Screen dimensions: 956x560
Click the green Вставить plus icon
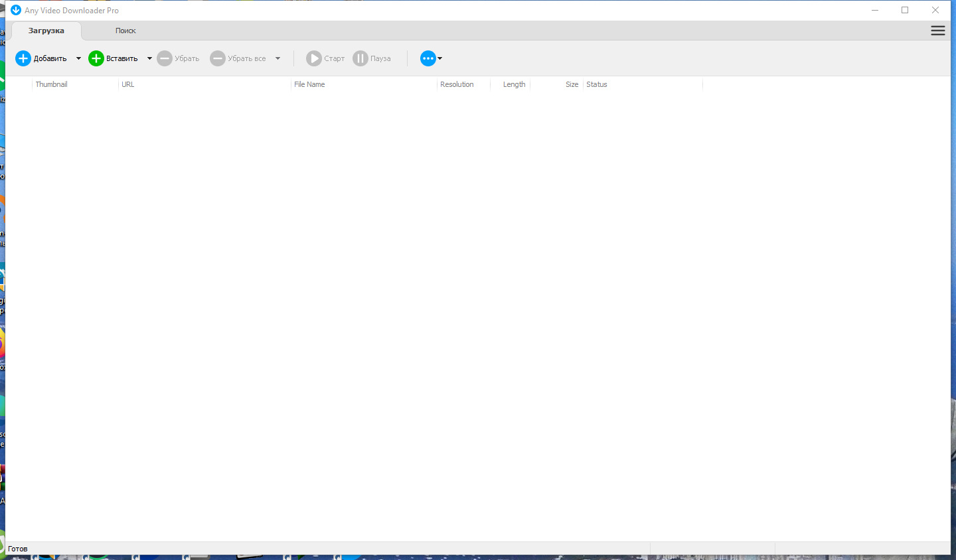point(96,58)
